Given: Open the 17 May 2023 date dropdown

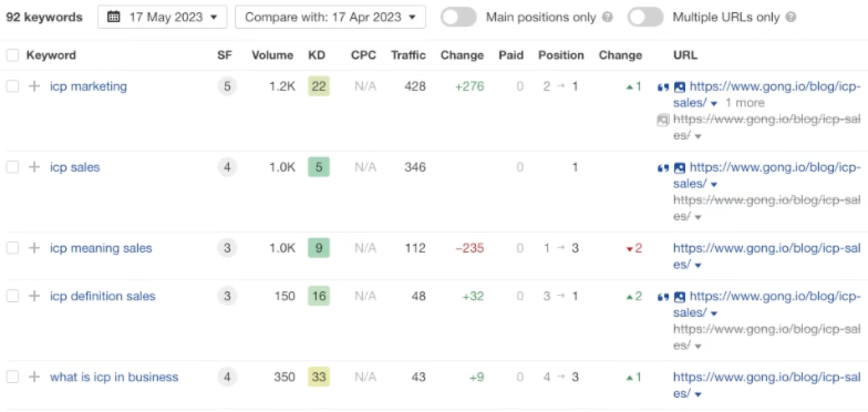Looking at the screenshot, I should [x=162, y=17].
